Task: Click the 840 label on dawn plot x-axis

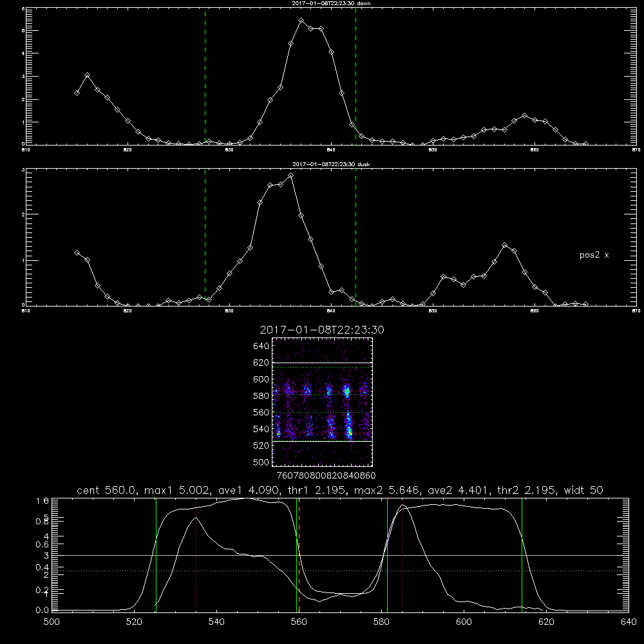Action: (331, 150)
